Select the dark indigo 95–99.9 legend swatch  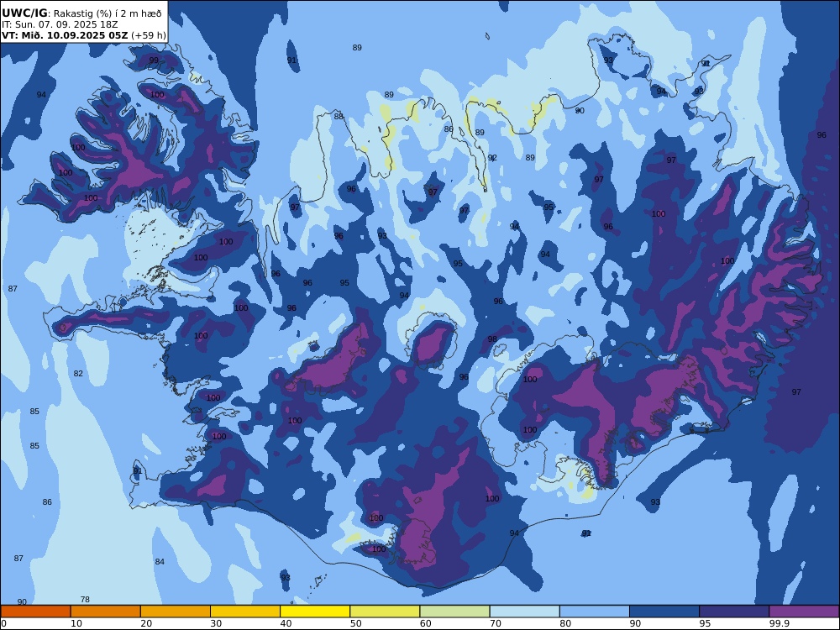pos(734,612)
